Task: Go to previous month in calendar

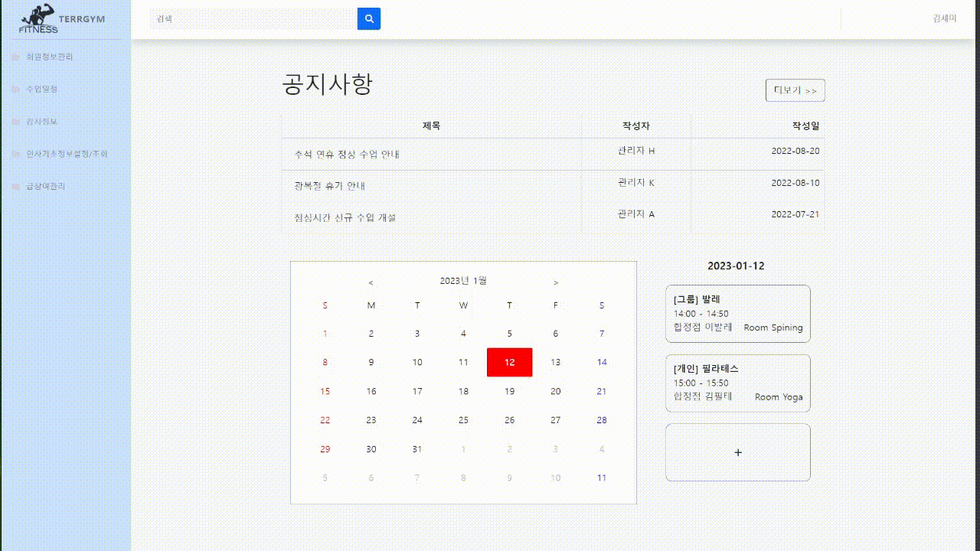Action: coord(371,282)
